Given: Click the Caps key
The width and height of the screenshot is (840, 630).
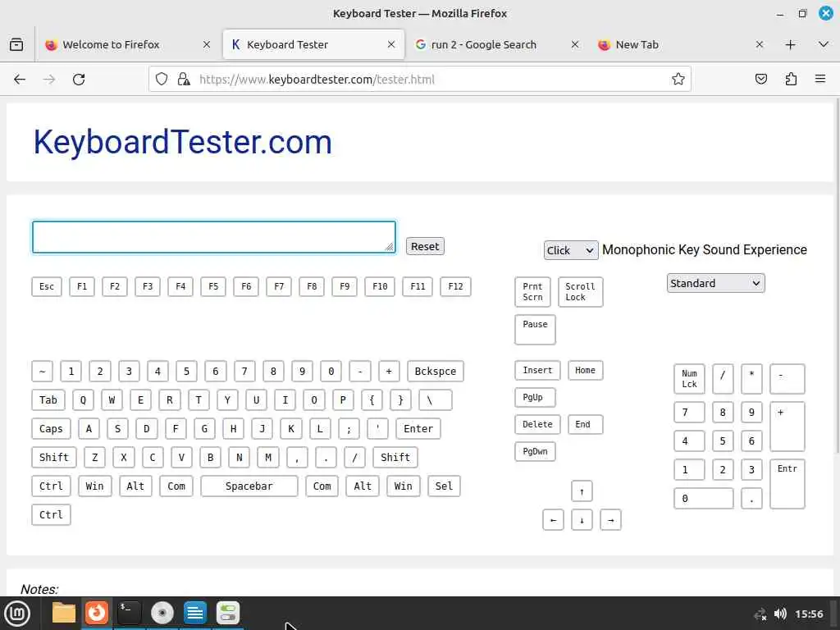Looking at the screenshot, I should tap(51, 428).
